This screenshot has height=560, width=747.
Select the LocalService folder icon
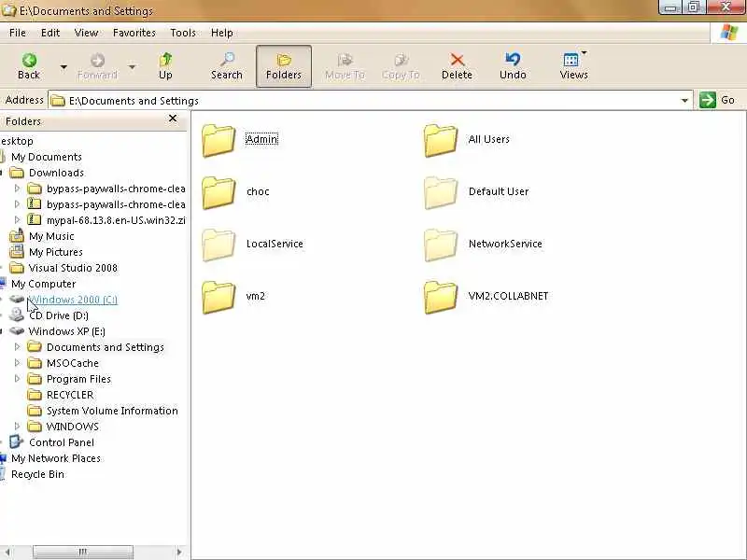click(218, 245)
